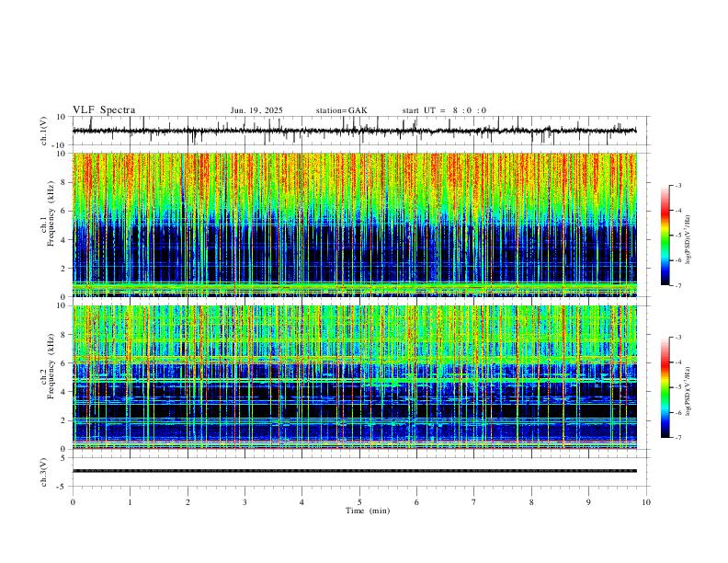Click the ch.1 spectrogram color scale bar

click(665, 236)
